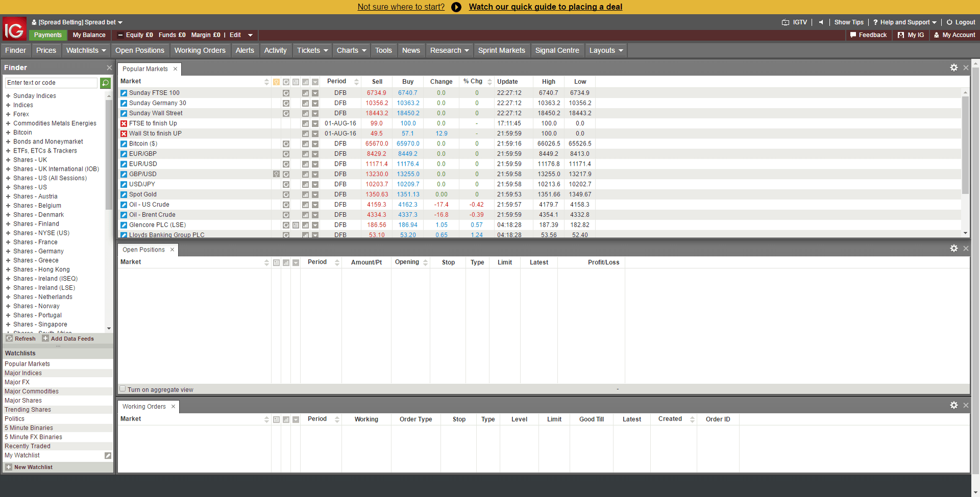Click the main page vertical scrollbar on the right
This screenshot has width=980, height=497.
point(975,270)
